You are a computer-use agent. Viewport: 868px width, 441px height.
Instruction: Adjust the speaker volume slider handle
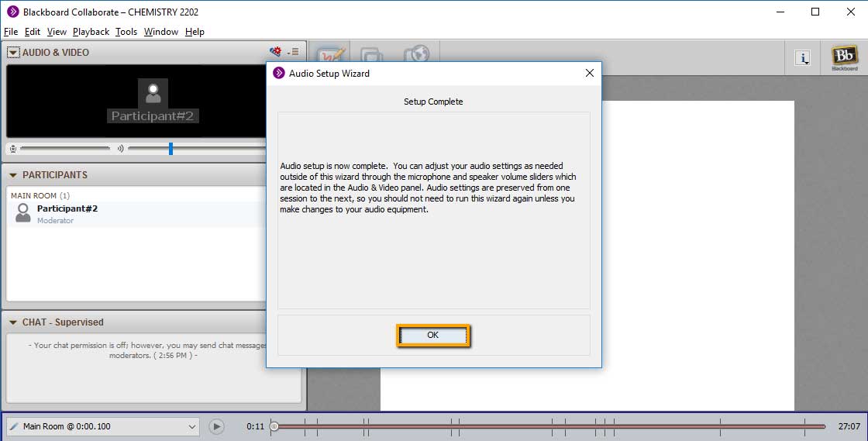click(x=170, y=148)
